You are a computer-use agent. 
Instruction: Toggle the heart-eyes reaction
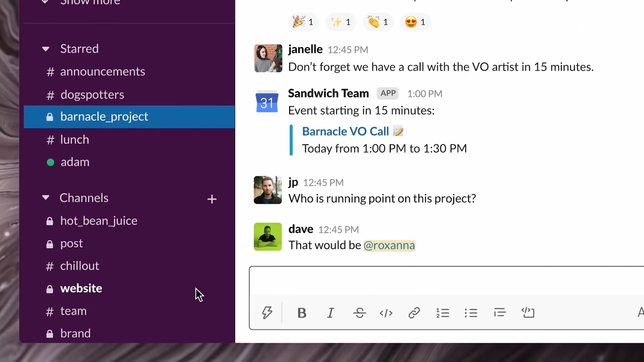point(415,22)
